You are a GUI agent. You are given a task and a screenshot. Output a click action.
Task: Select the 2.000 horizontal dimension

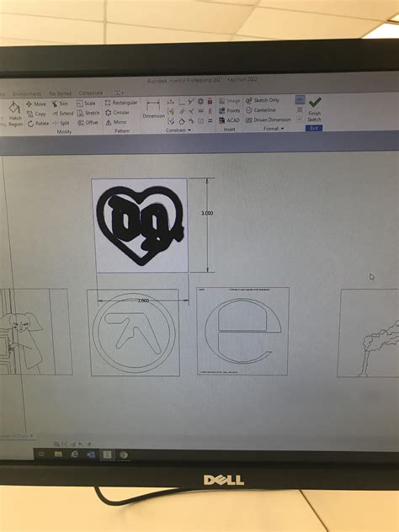click(x=143, y=301)
